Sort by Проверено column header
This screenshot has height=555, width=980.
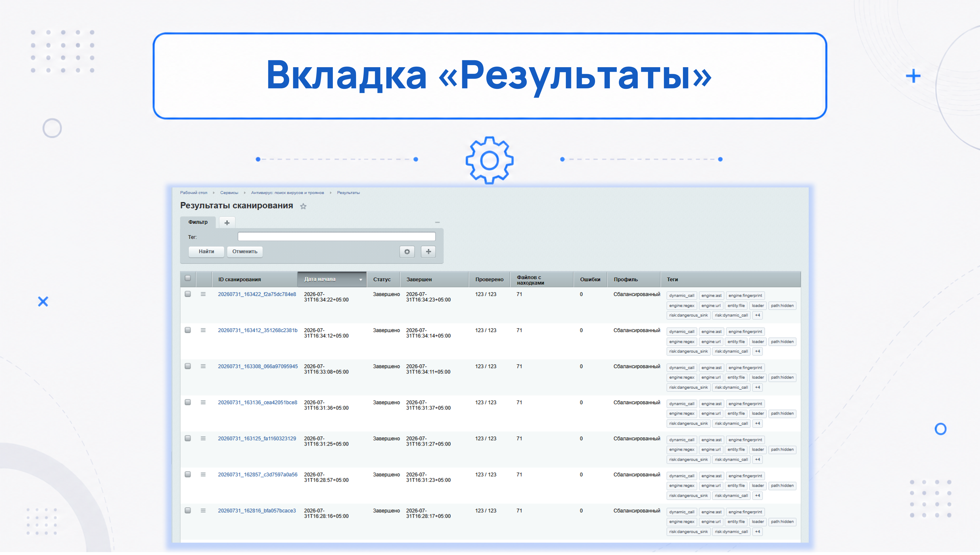(489, 279)
